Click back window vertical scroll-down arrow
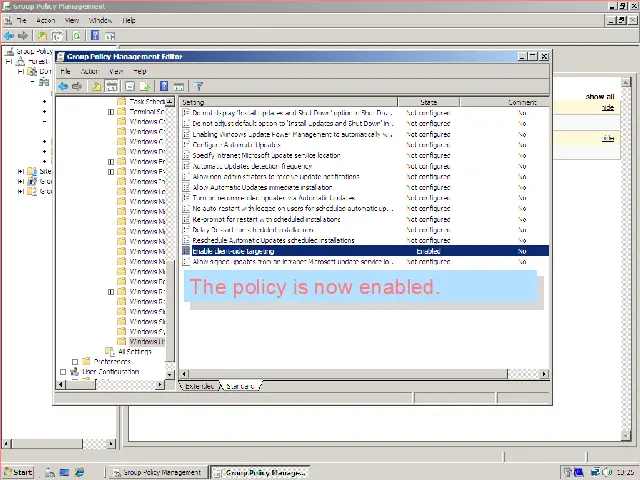 tap(626, 436)
